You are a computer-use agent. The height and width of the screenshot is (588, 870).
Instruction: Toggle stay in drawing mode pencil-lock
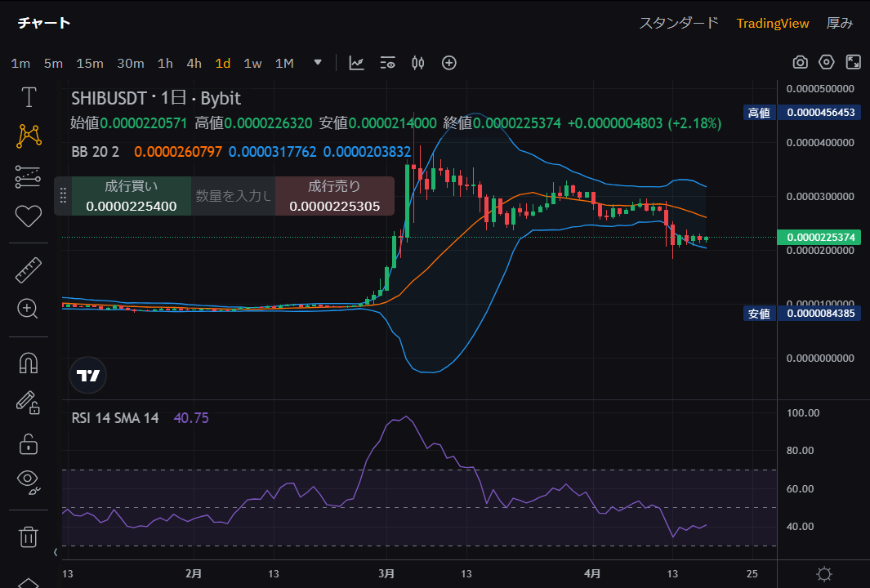[28, 403]
